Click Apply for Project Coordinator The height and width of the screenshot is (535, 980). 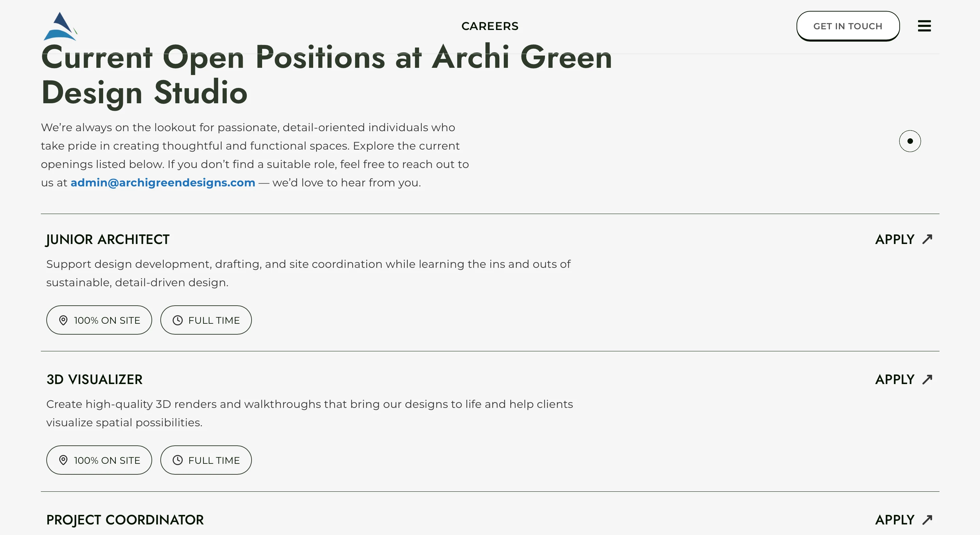point(895,520)
